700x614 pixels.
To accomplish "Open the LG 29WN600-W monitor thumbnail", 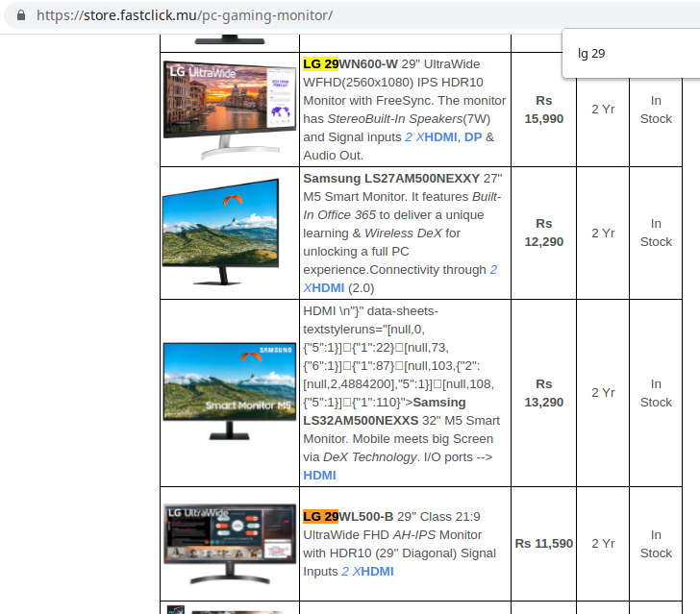I will (230, 111).
